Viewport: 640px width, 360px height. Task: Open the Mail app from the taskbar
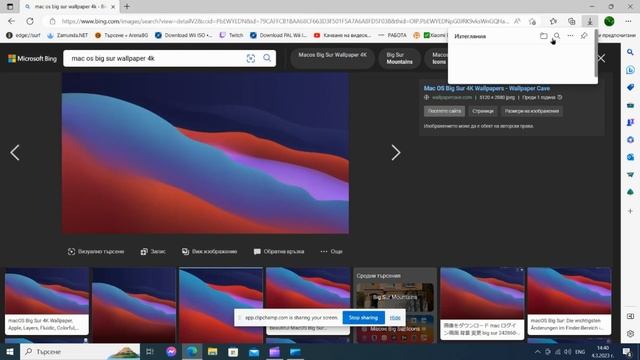tap(253, 351)
